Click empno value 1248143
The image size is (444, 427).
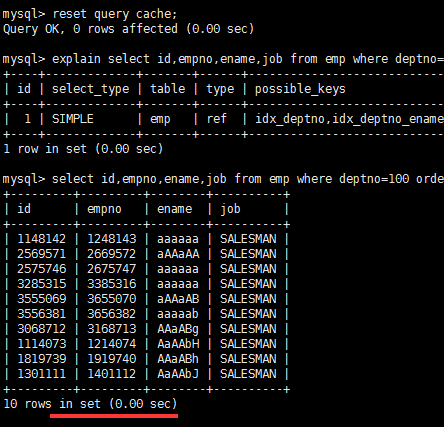coord(112,239)
